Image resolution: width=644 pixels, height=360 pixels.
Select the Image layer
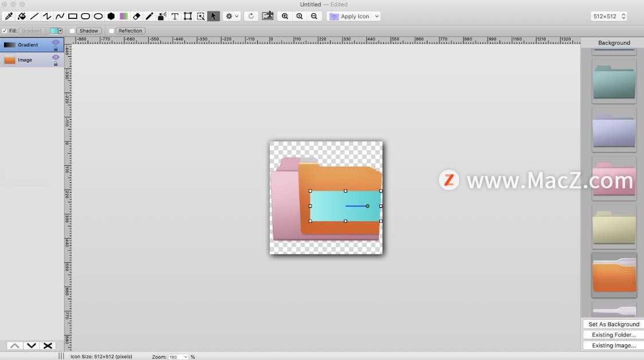coord(32,60)
